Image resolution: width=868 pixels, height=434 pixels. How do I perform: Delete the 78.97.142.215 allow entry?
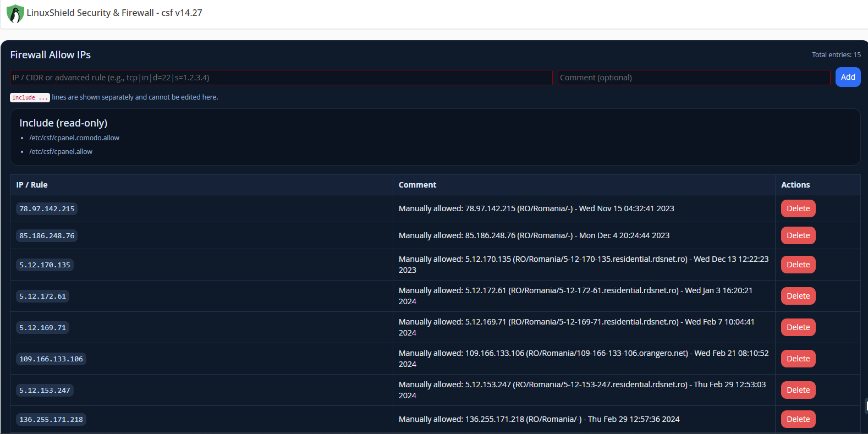click(x=798, y=208)
